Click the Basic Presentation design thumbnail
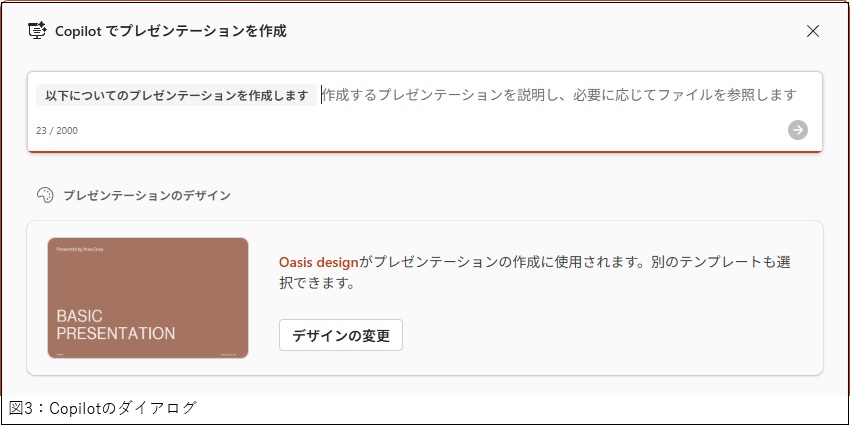The width and height of the screenshot is (850, 425). [148, 297]
